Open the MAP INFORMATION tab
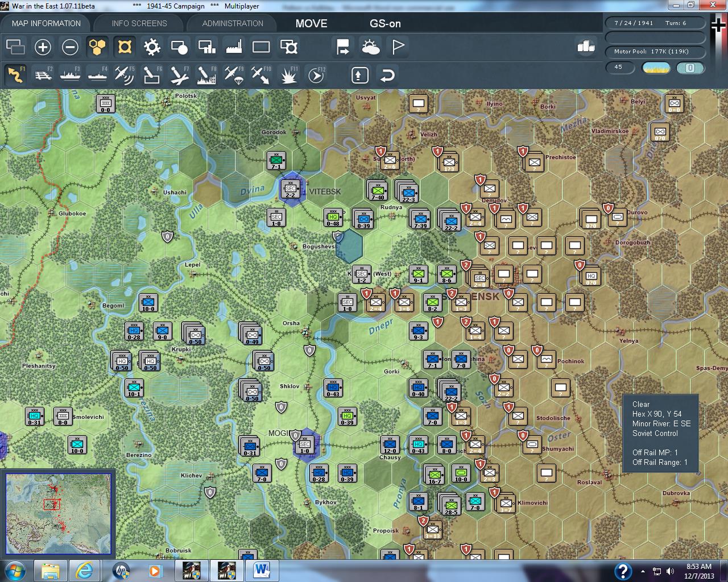The image size is (728, 582). coord(46,23)
